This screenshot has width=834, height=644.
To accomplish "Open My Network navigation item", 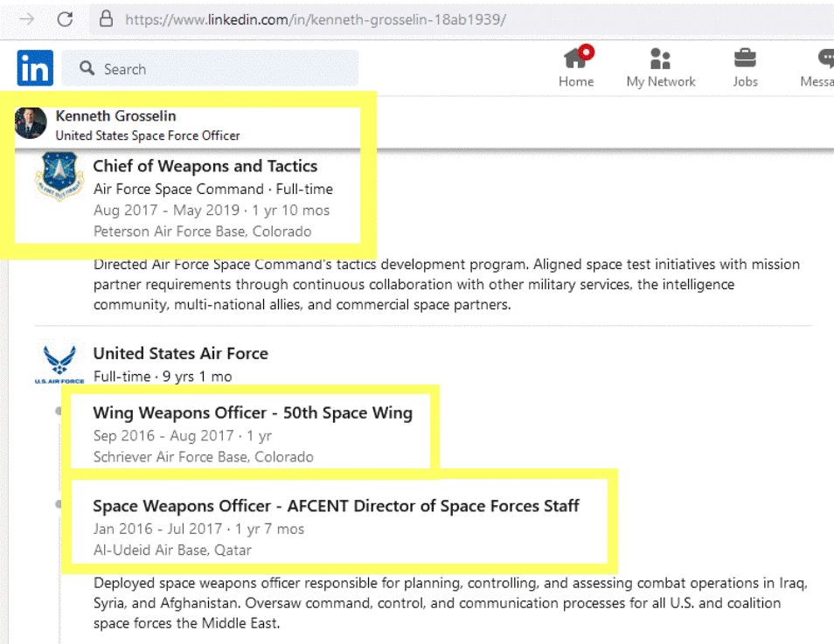I will pyautogui.click(x=661, y=67).
